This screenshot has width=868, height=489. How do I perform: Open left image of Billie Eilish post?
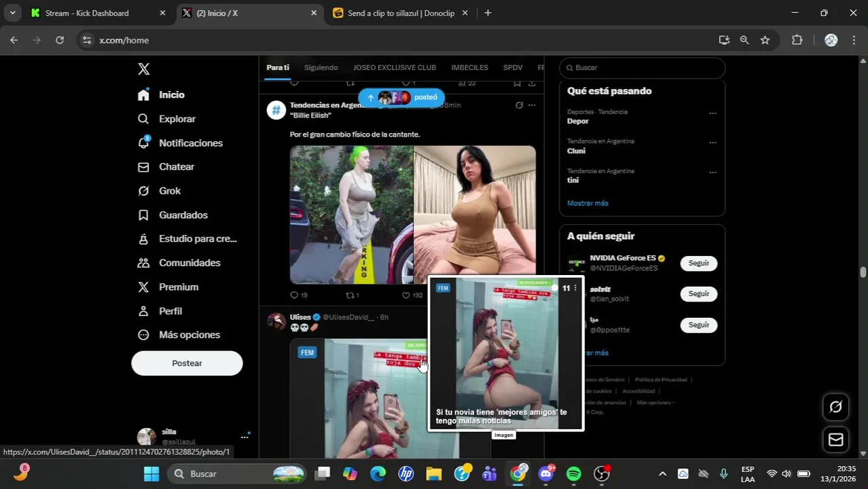[351, 215]
